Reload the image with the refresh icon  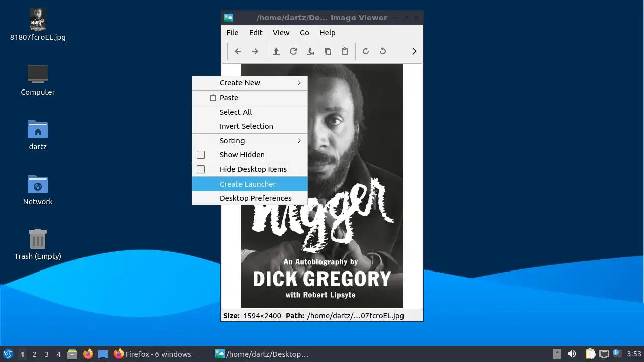coord(293,51)
